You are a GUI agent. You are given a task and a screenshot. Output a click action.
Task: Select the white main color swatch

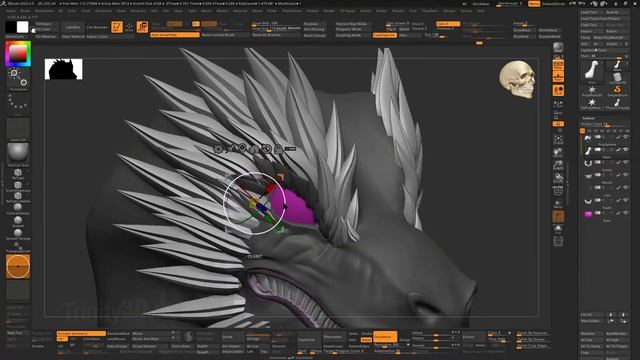click(x=22, y=27)
